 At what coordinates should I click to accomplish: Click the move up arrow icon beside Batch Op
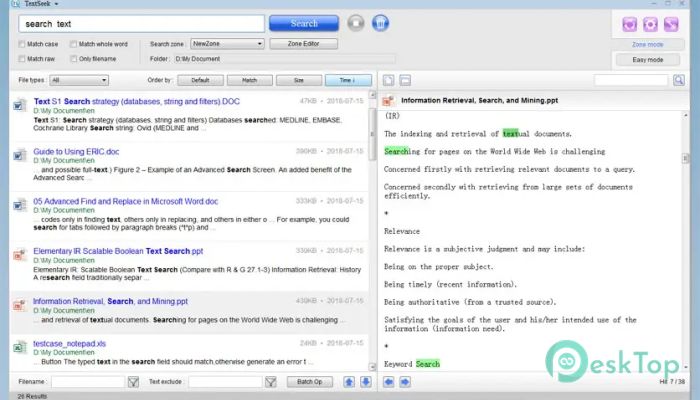pos(349,381)
